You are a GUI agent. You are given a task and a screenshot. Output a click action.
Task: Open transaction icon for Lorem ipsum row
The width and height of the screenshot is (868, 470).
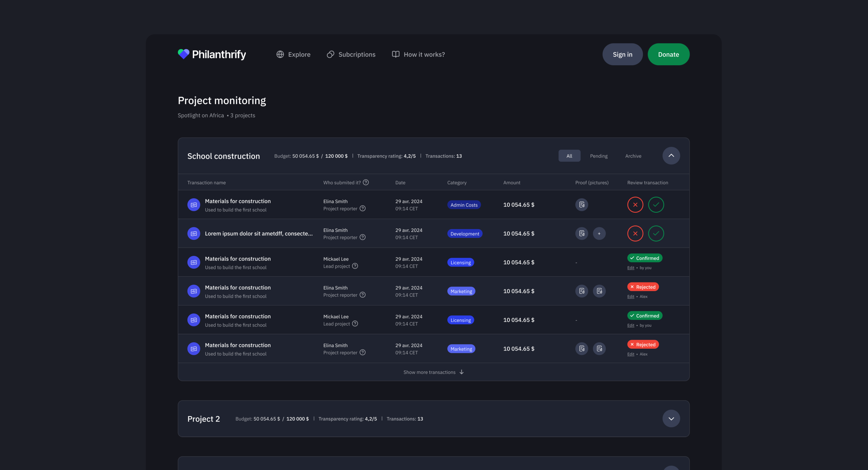point(194,233)
